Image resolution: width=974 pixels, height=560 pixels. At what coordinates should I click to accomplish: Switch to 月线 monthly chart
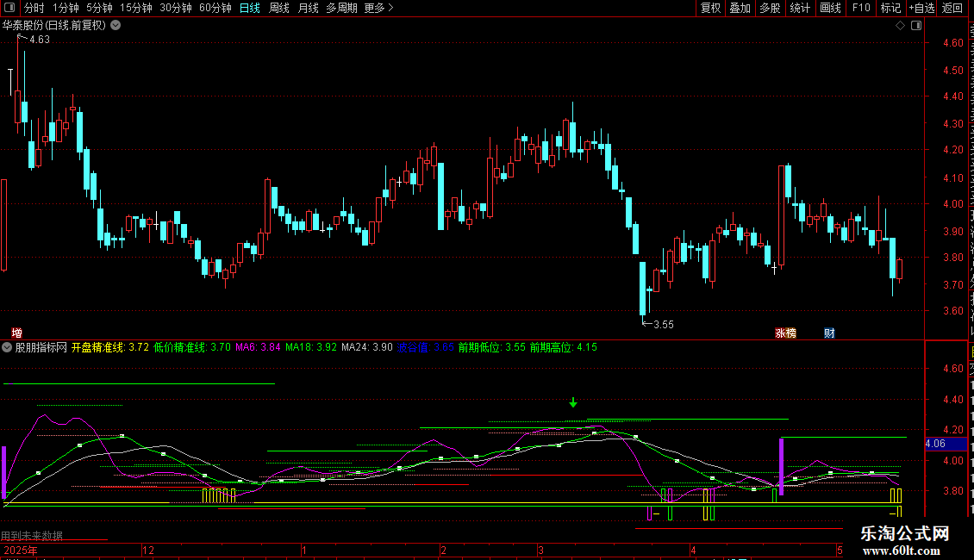coord(308,8)
